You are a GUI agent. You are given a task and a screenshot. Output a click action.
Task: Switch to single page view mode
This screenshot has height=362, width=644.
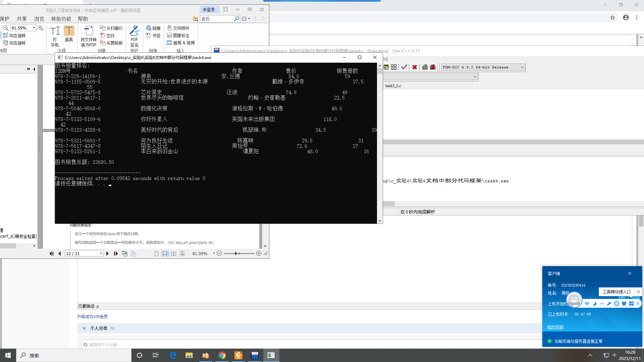156,254
